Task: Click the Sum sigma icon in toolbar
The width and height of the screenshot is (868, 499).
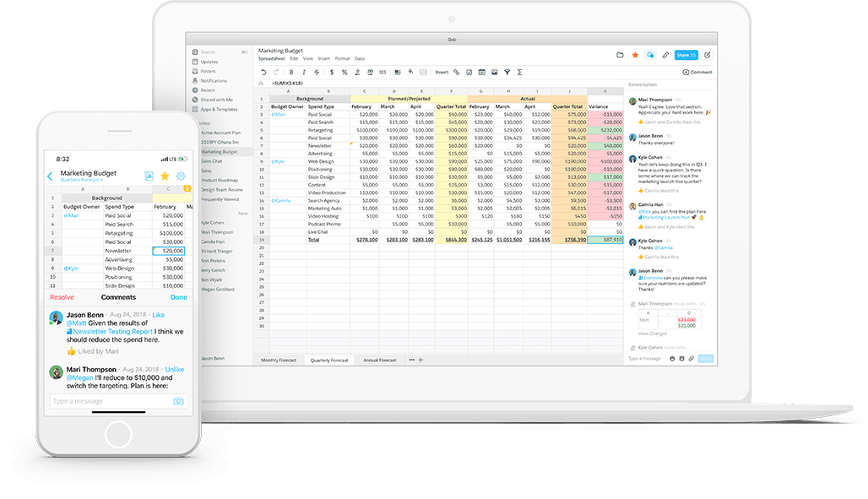Action: coord(519,73)
